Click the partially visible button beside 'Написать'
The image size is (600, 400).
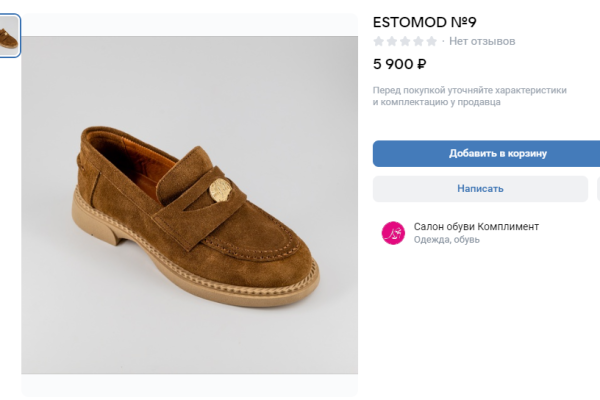(x=597, y=189)
